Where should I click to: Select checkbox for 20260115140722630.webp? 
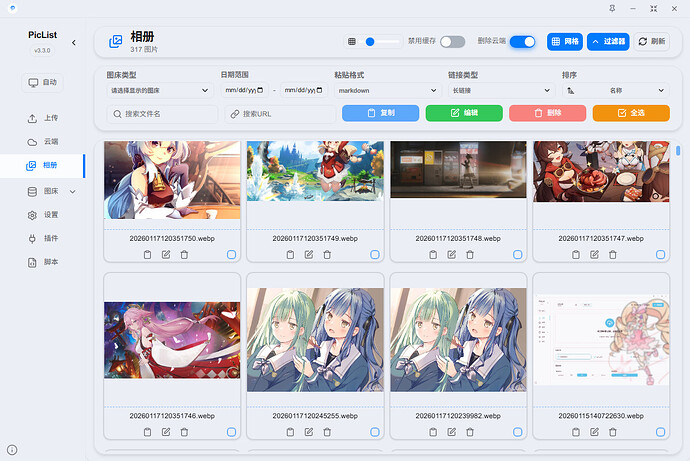661,432
